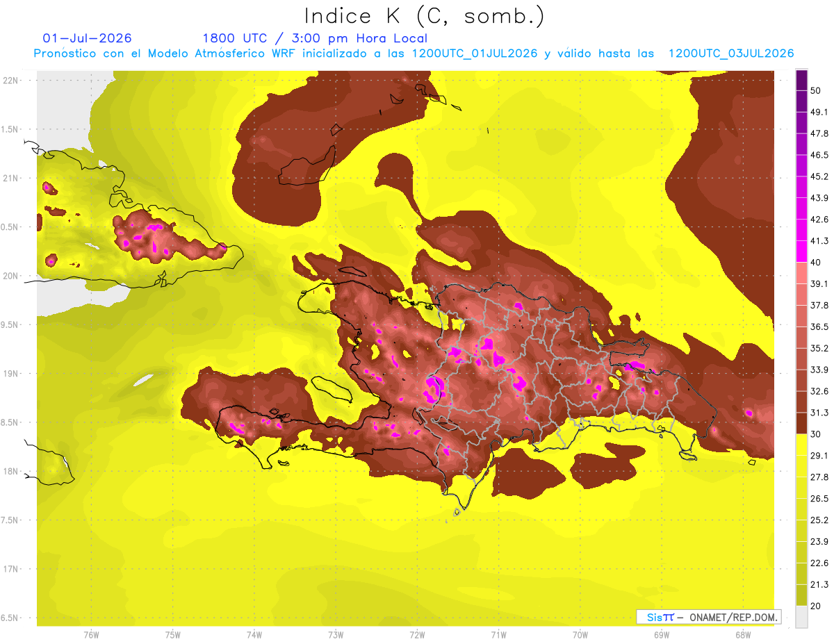Click the '70W' longitude label
The image size is (834, 644).
pyautogui.click(x=580, y=635)
